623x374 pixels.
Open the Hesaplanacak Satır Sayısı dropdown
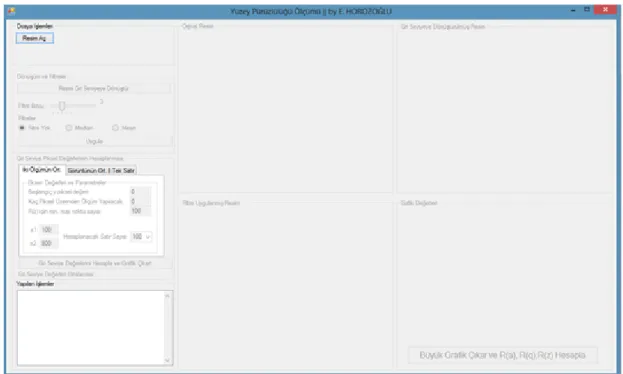(x=141, y=236)
